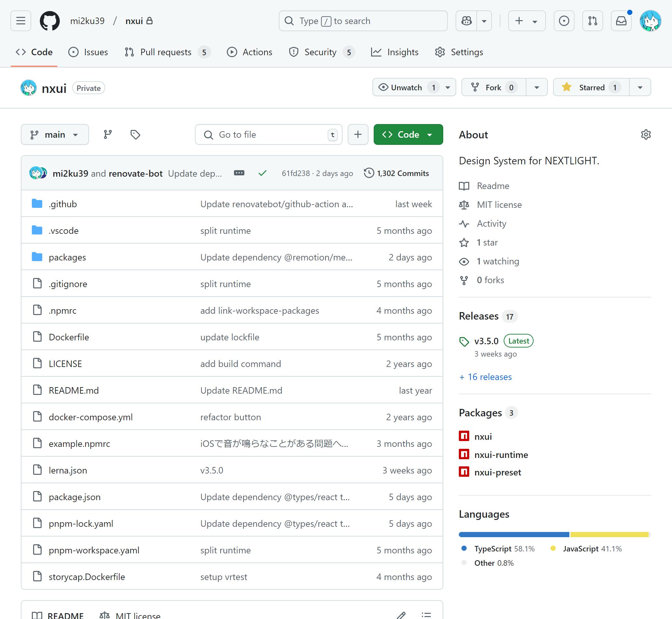Click the v3.5.0 release tag

pos(486,341)
